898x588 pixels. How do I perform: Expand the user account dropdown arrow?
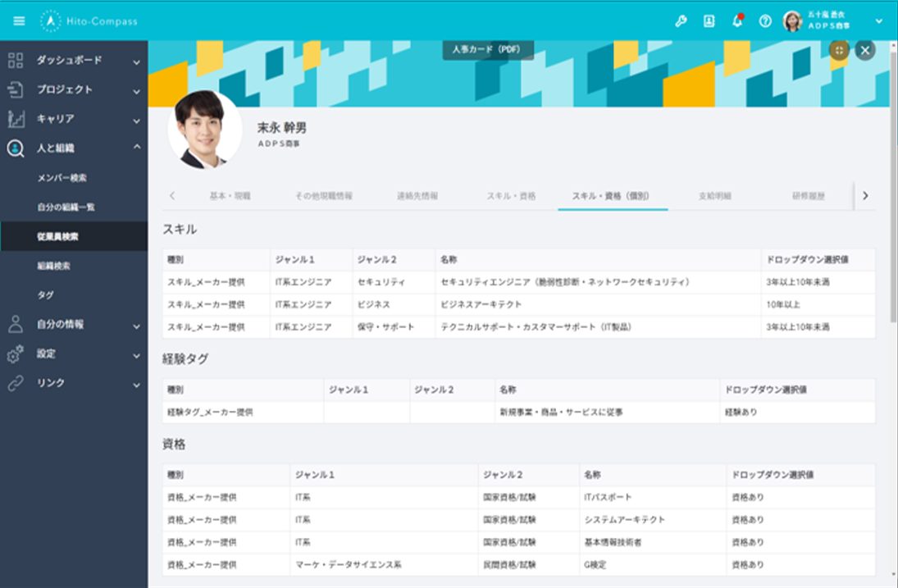pyautogui.click(x=878, y=21)
